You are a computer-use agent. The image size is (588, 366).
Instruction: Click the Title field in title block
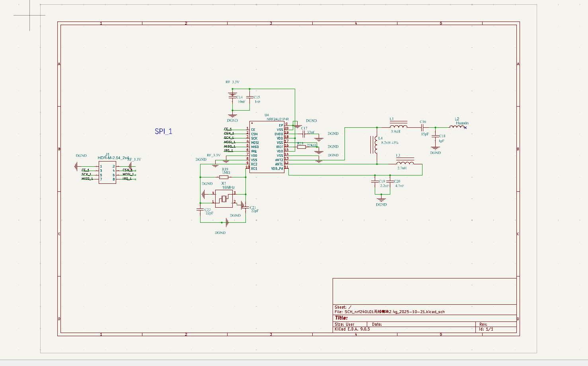coord(341,318)
